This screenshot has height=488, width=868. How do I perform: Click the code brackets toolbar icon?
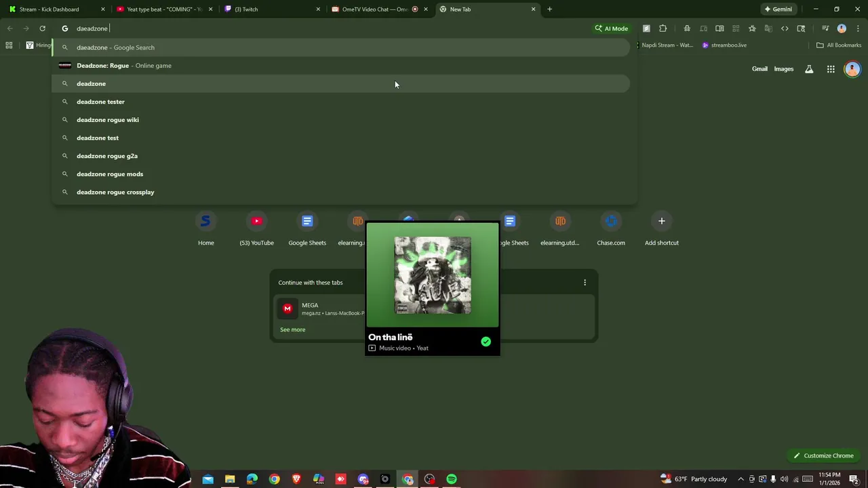(x=785, y=28)
